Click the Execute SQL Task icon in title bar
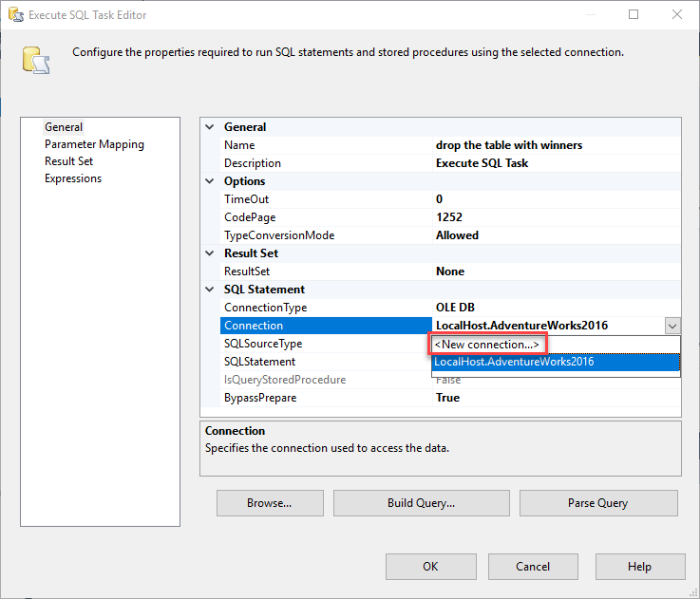700x599 pixels. point(15,15)
